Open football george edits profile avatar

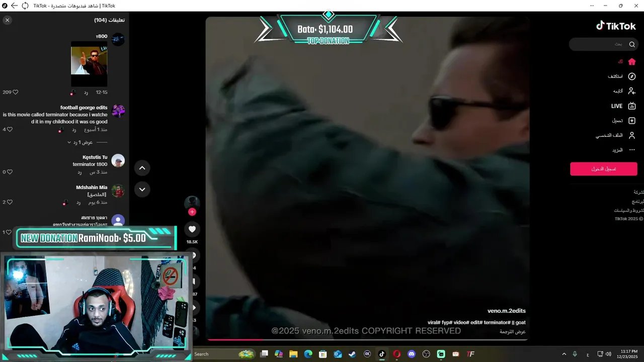tap(118, 111)
